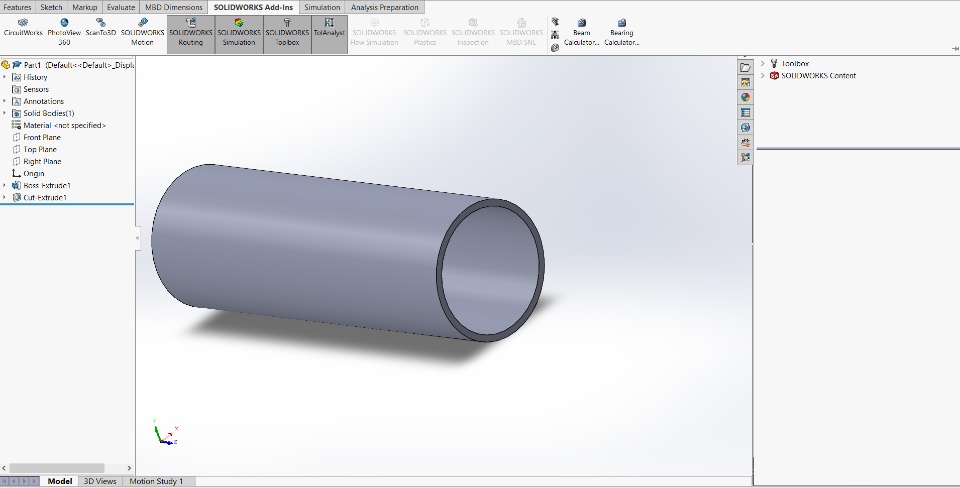Start the PhotoView 360 add-in
Screen dimensions: 960x488
[64, 32]
